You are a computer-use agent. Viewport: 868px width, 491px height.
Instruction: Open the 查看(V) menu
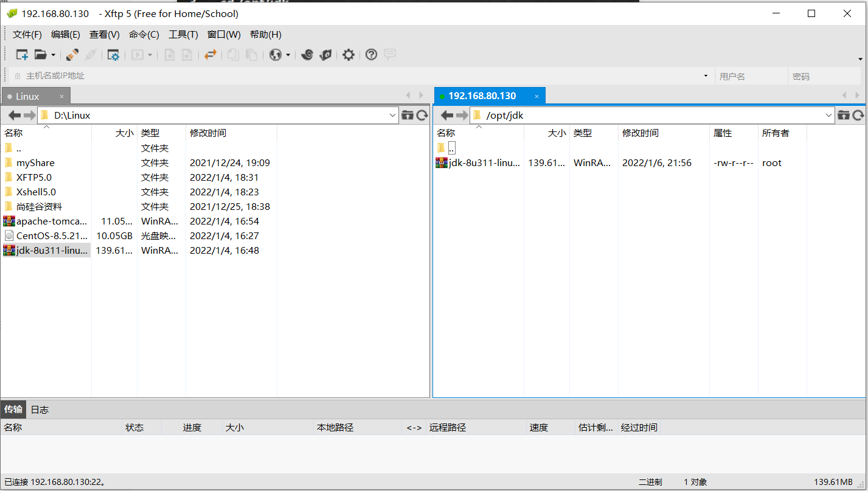coord(105,35)
